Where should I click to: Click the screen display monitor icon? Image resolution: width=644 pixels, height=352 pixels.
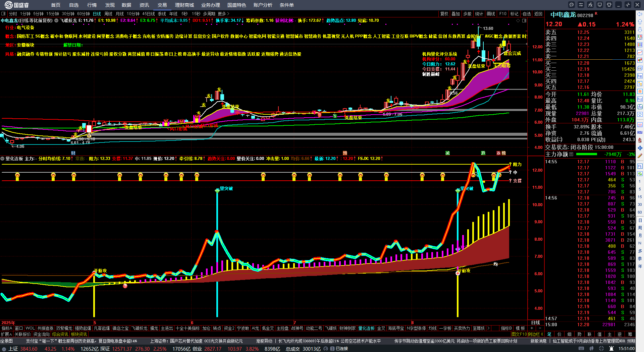(x=600, y=5)
